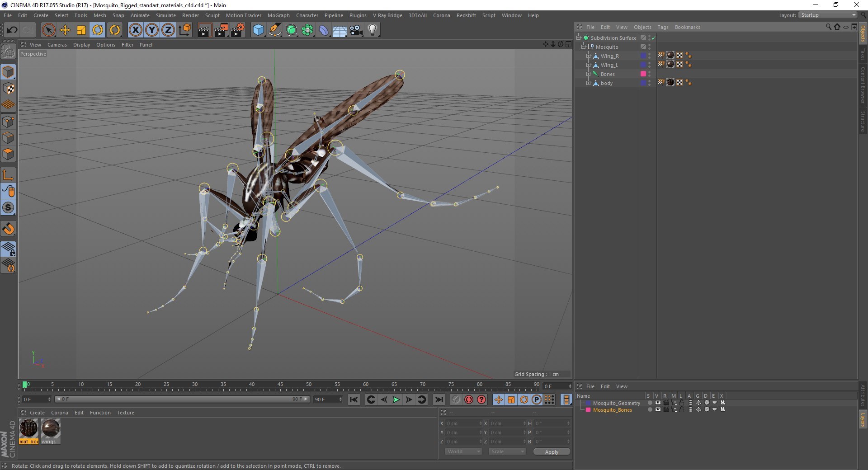Open the Character menu

(x=307, y=15)
